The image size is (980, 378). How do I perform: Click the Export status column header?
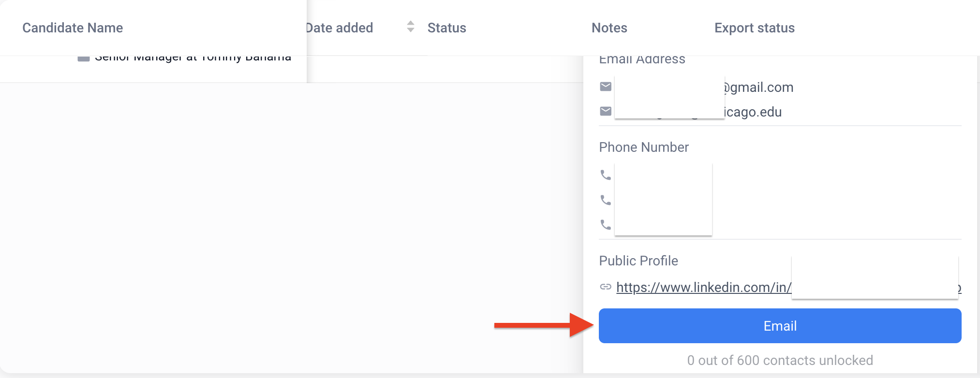[754, 28]
